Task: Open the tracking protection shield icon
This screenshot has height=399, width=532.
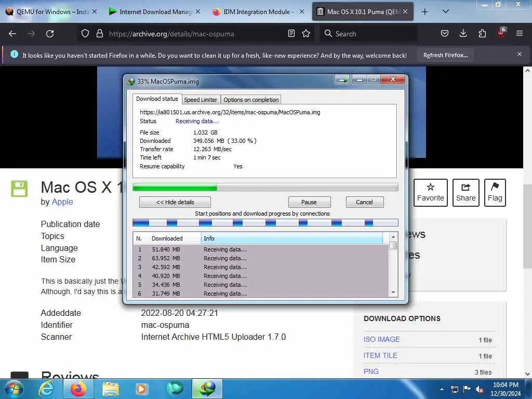Action: 85,34
